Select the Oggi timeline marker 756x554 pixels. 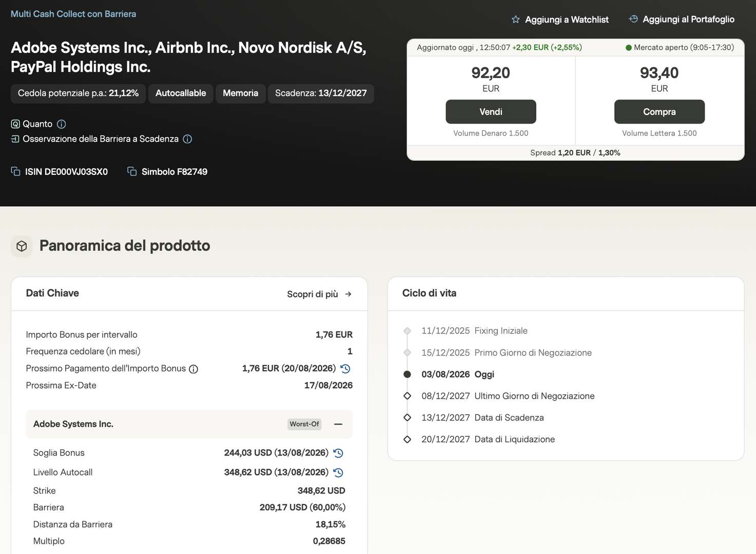(407, 374)
